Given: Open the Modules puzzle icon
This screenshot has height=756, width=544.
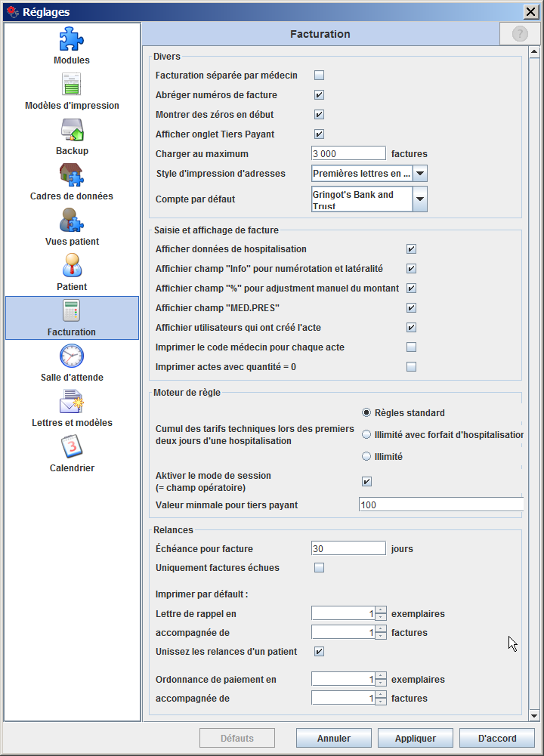Looking at the screenshot, I should [72, 39].
